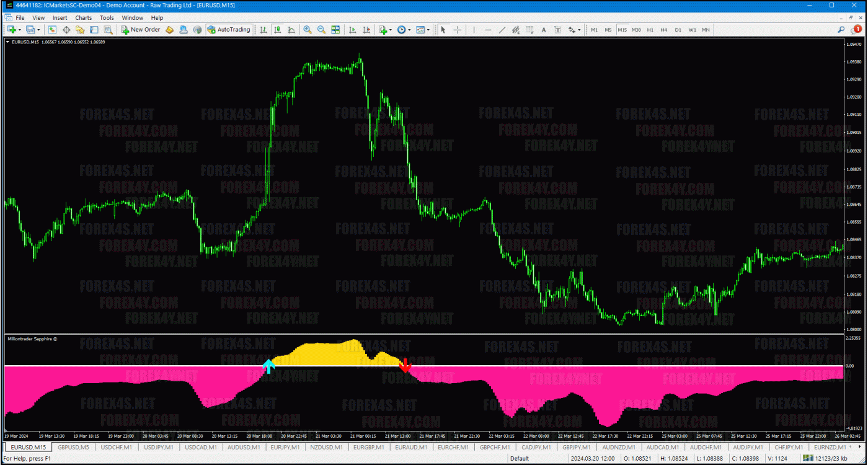The height and width of the screenshot is (465, 868).
Task: Open the Charts menu
Action: (83, 18)
